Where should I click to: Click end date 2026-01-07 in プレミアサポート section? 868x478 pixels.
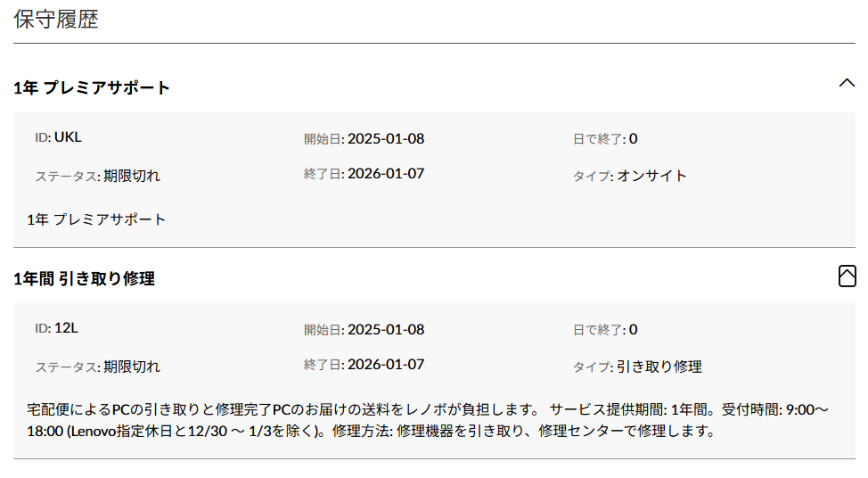(x=385, y=173)
